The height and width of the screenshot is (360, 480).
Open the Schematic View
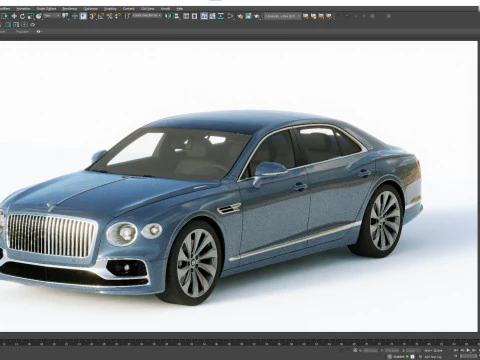click(x=221, y=16)
